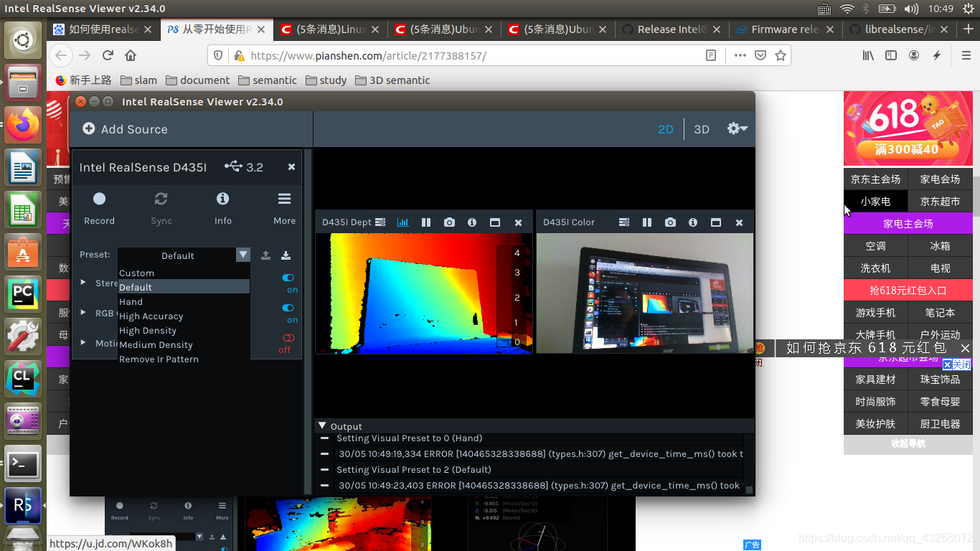Select Custom preset option
The height and width of the screenshot is (551, 980).
coord(184,273)
